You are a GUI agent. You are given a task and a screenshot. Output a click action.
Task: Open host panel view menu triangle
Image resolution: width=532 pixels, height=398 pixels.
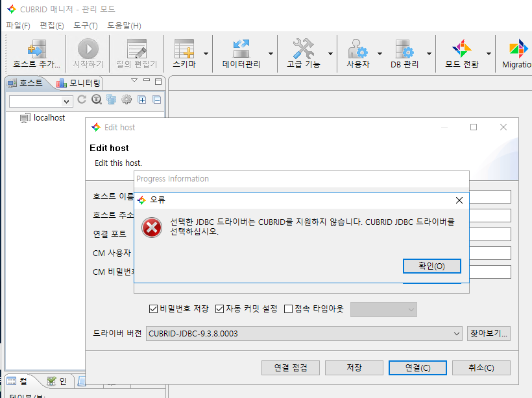(134, 80)
